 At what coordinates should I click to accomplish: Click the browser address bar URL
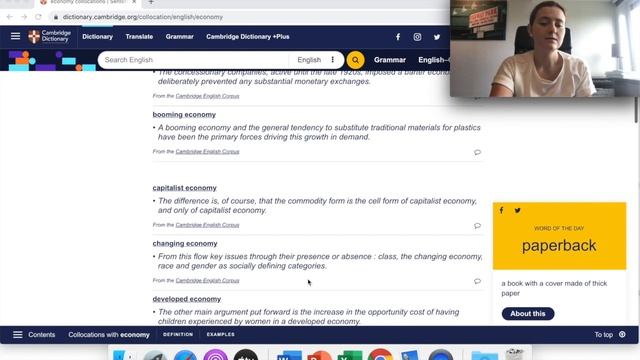point(143,17)
